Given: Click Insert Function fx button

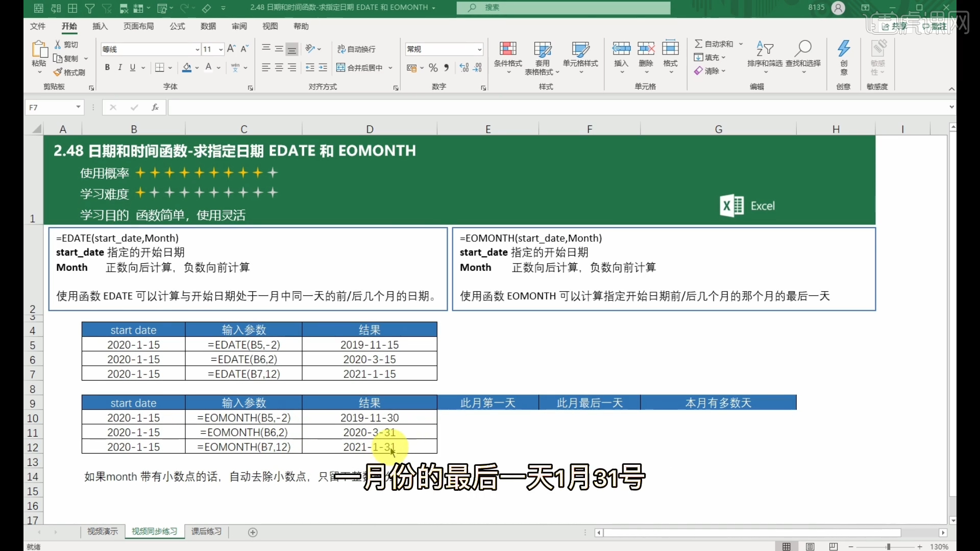Looking at the screenshot, I should [x=155, y=107].
